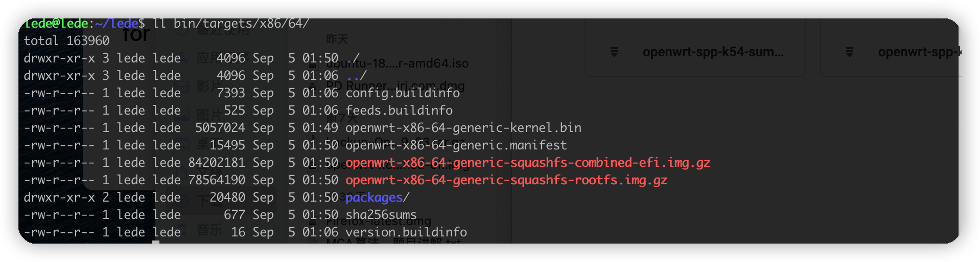Select the Firefox-latest.dmg file entry
Screen dimensions: 980x262
point(379,221)
